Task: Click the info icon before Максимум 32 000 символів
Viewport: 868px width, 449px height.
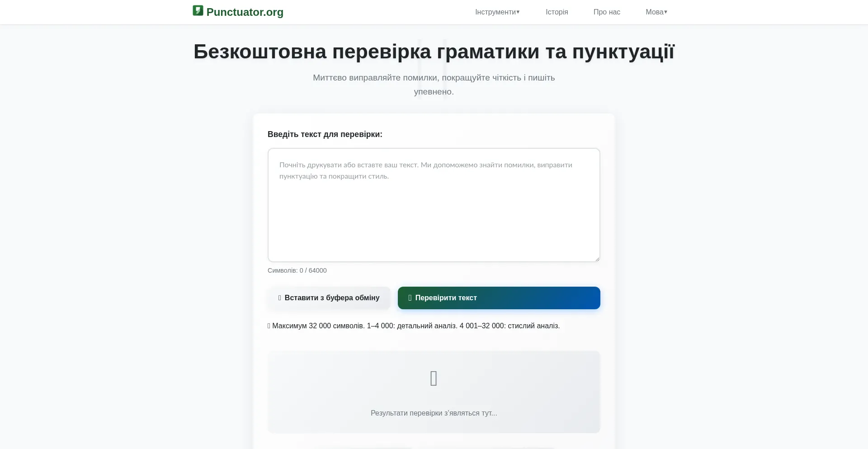Action: (x=269, y=326)
